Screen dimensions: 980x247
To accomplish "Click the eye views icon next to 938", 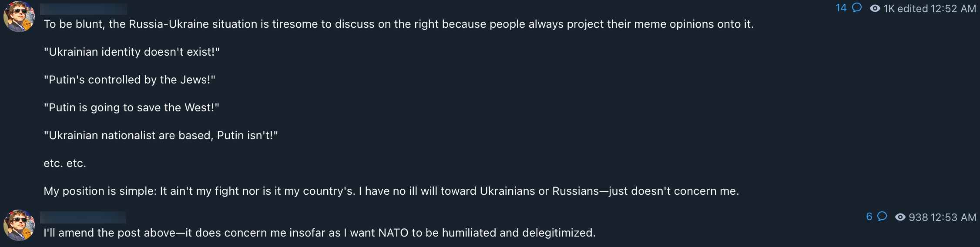I will point(900,217).
